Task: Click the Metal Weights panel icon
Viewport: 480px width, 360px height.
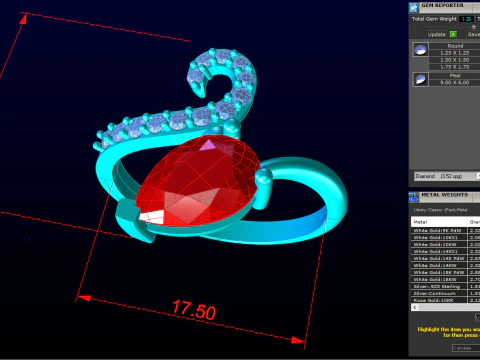Action: pos(414,197)
